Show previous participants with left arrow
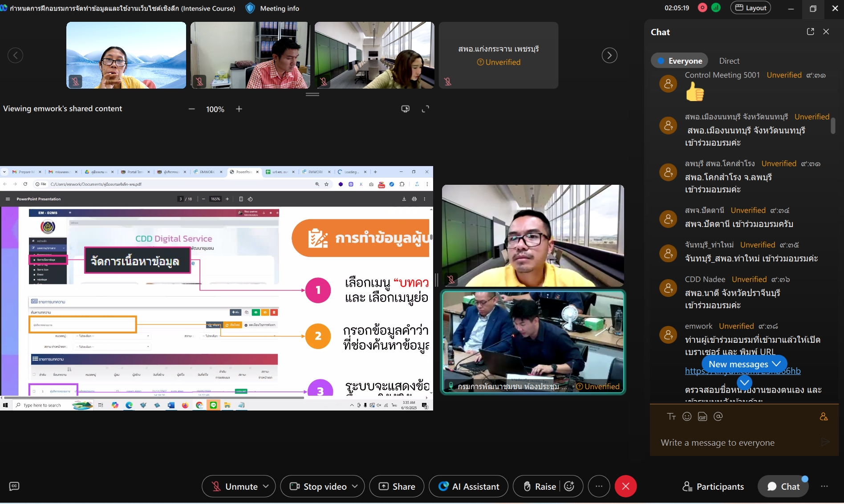This screenshot has height=504, width=844. (x=15, y=55)
